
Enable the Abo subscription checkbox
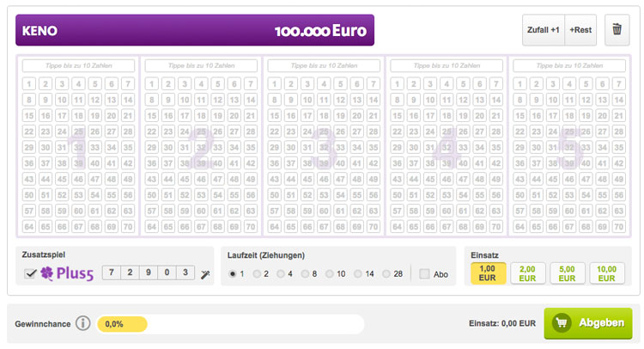(x=425, y=273)
